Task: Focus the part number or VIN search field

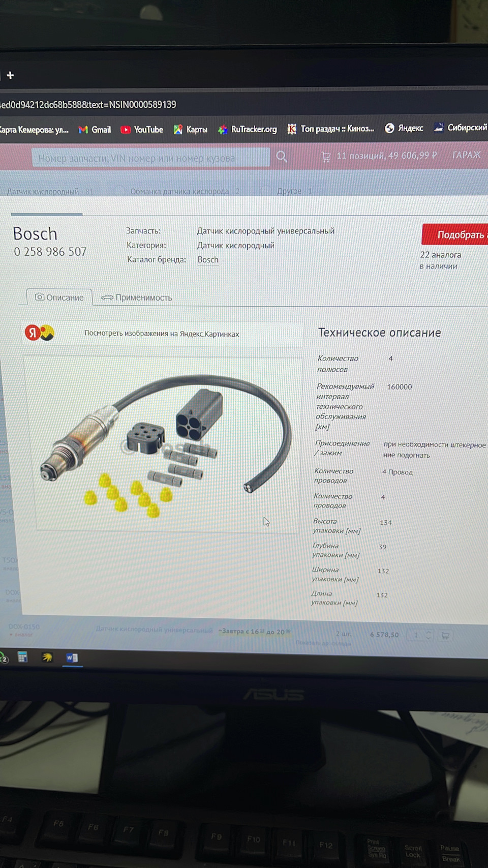Action: [151, 158]
